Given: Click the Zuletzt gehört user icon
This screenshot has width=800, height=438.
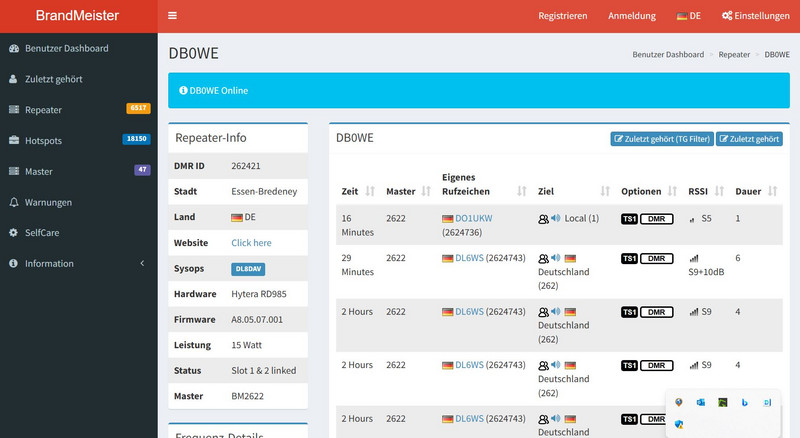Looking at the screenshot, I should 13,79.
